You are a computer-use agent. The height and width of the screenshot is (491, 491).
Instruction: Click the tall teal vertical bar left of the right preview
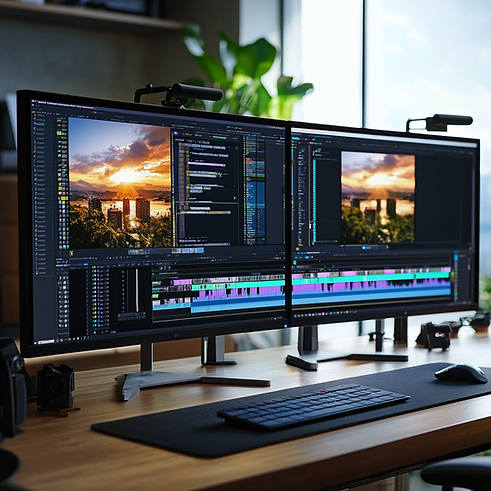click(x=314, y=201)
